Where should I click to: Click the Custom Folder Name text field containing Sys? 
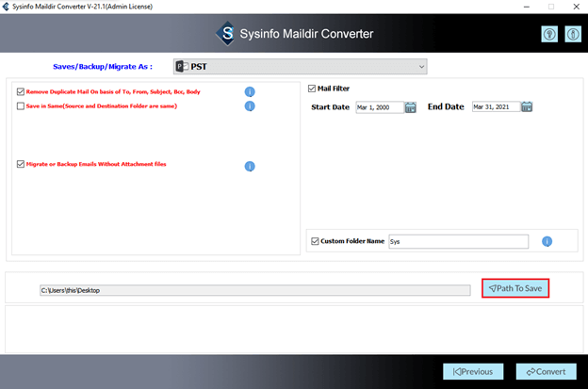pos(459,241)
